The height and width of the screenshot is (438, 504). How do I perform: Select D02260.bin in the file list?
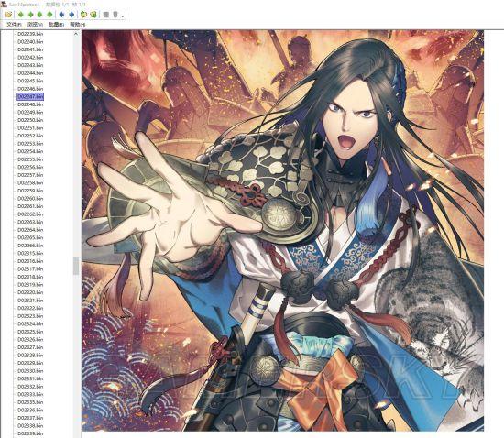(30, 198)
